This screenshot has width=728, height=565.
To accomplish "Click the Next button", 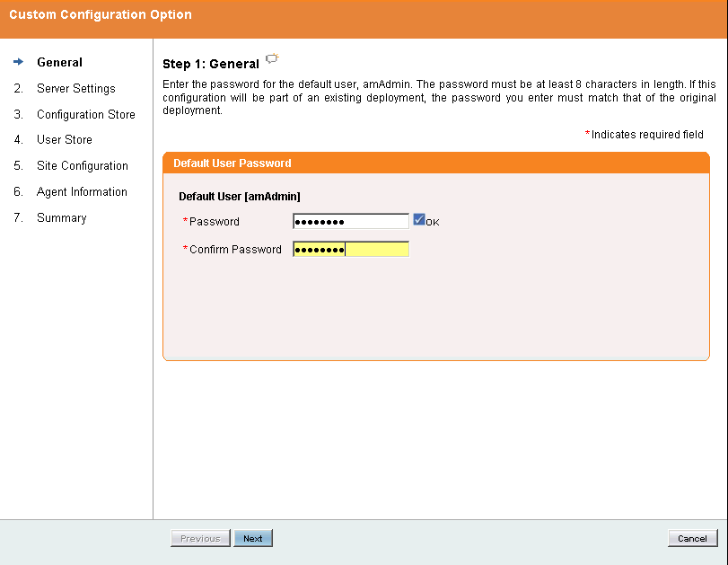I will tap(253, 538).
